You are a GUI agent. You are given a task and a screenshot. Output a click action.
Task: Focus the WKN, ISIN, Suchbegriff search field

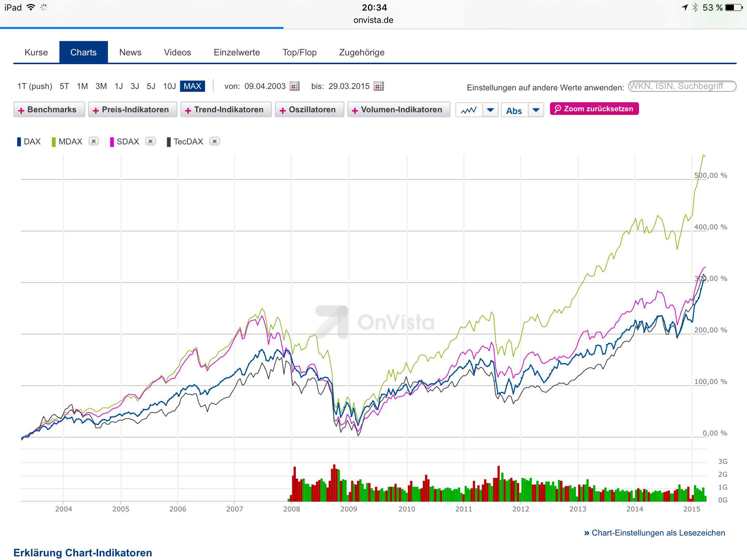coord(681,86)
